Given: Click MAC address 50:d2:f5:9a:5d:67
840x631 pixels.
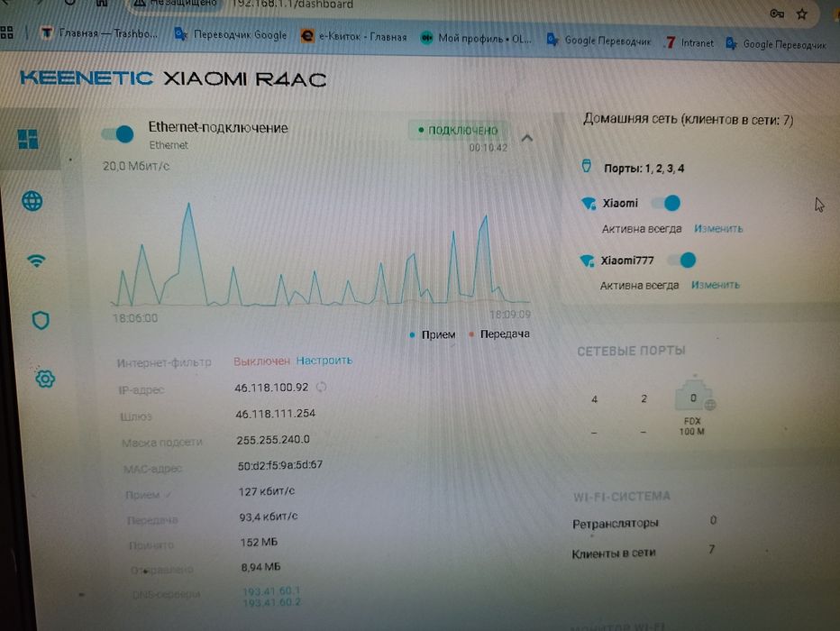Looking at the screenshot, I should coord(280,465).
